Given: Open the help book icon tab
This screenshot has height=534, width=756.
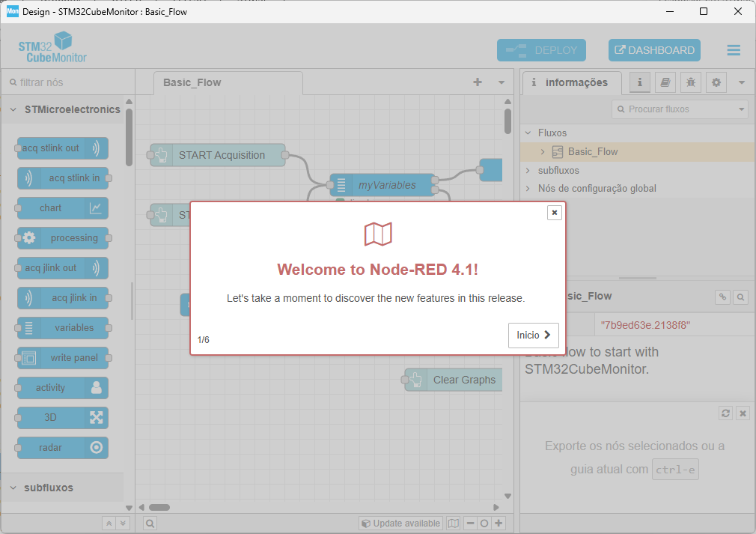Looking at the screenshot, I should (x=665, y=82).
